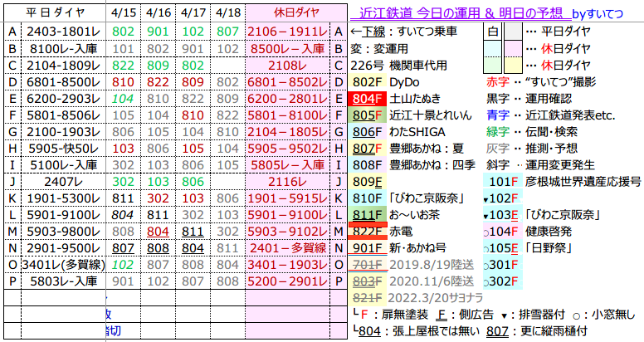Screen dimensions: 644x342
Task: Select the italic 804 in row L
Action: (123, 214)
